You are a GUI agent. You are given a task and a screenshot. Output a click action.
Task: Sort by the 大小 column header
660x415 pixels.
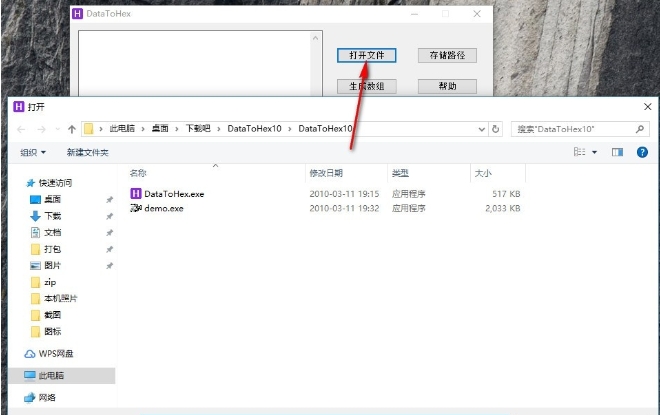483,173
